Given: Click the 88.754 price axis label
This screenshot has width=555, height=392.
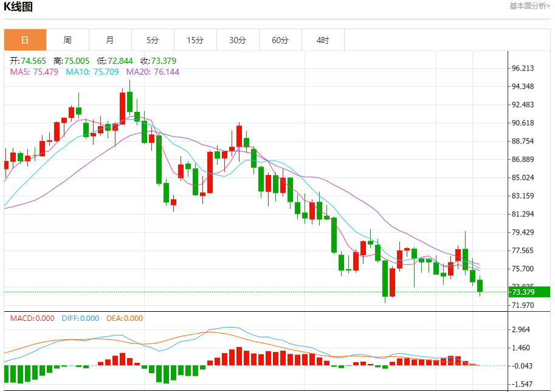Looking at the screenshot, I should click(x=523, y=141).
